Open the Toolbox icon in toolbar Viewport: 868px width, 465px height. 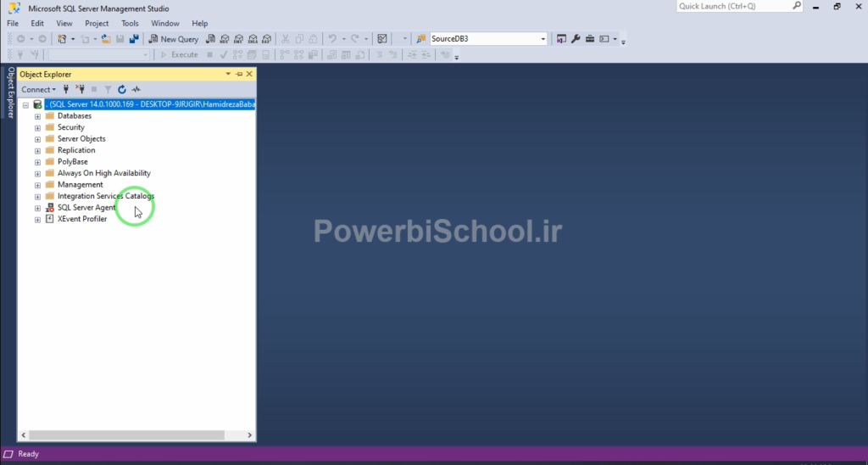(590, 39)
